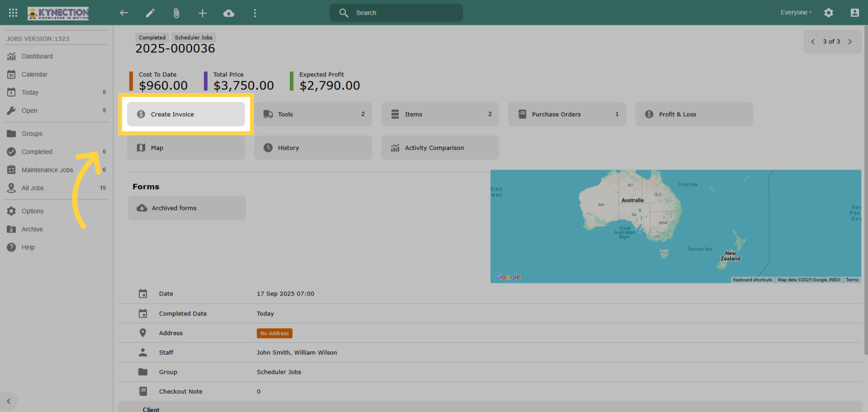Open the Open jobs list in sidebar
The width and height of the screenshot is (868, 412).
coord(56,110)
